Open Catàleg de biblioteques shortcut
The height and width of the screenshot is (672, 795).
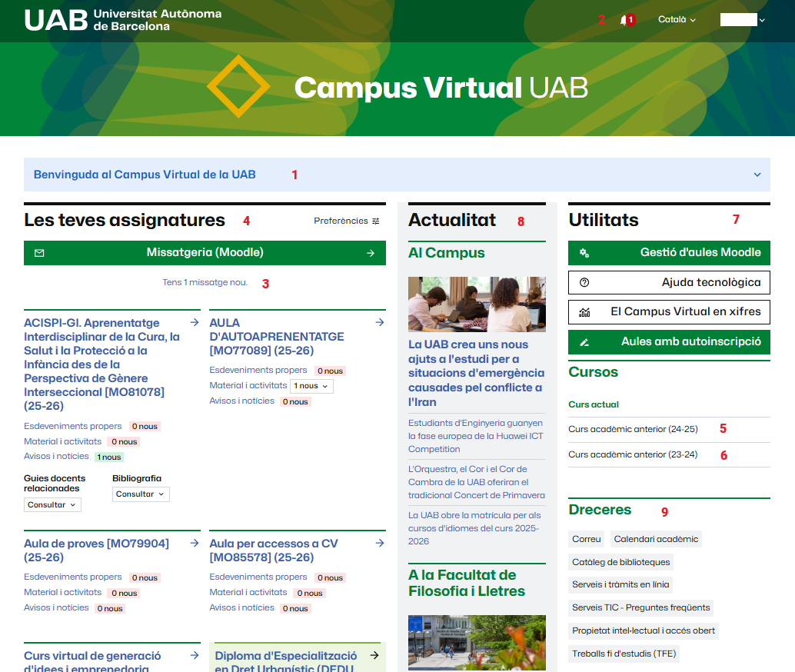(620, 562)
